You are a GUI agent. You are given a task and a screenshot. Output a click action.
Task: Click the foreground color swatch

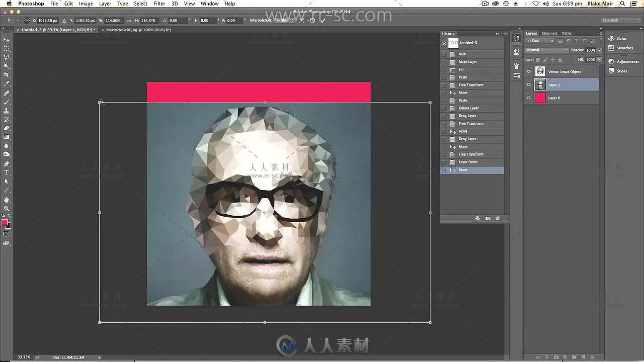point(5,222)
